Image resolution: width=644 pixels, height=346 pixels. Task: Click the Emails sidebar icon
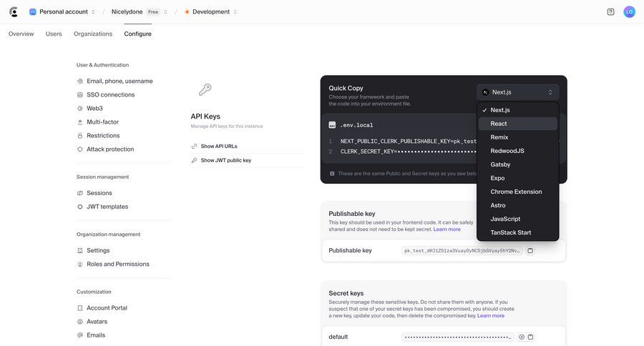coord(80,335)
